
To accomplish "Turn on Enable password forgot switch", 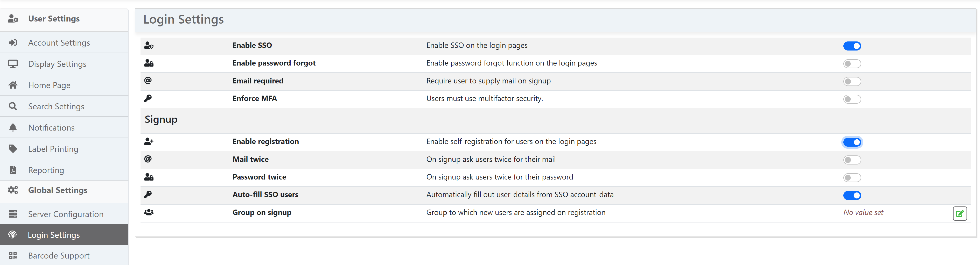I will [x=851, y=64].
